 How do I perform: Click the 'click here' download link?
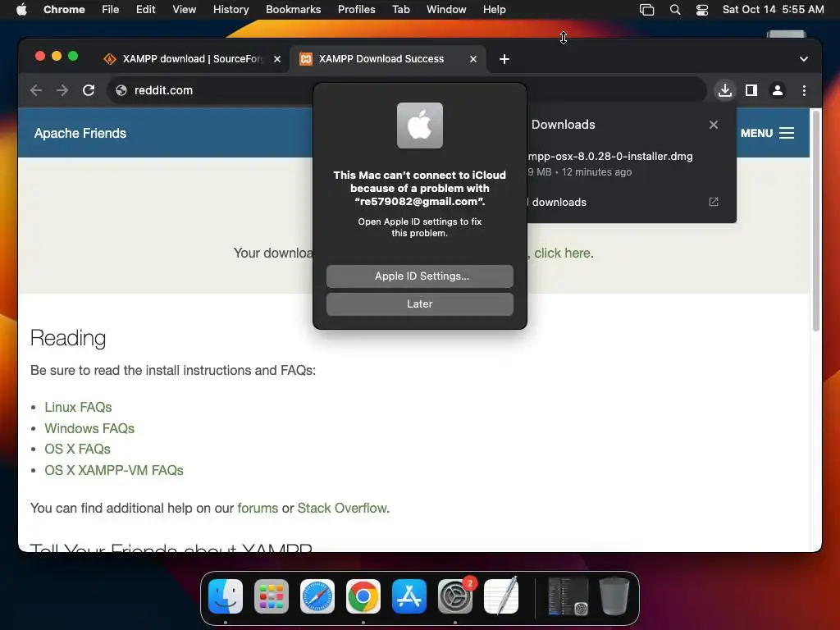tap(562, 253)
